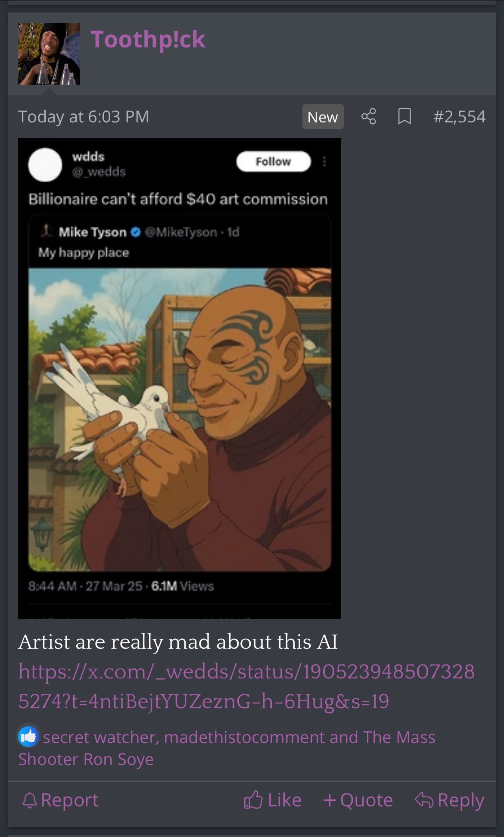Open the post number #2,554 permalink
This screenshot has height=837, width=504.
click(459, 116)
